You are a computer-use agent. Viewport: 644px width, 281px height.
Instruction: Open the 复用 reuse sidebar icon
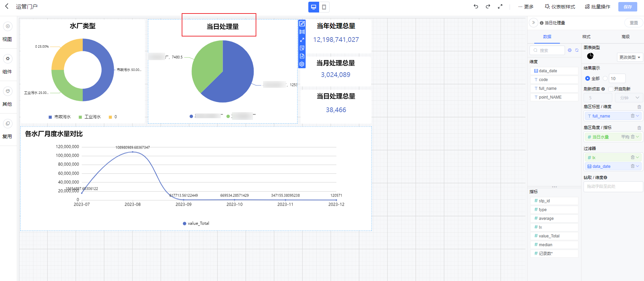[8, 124]
